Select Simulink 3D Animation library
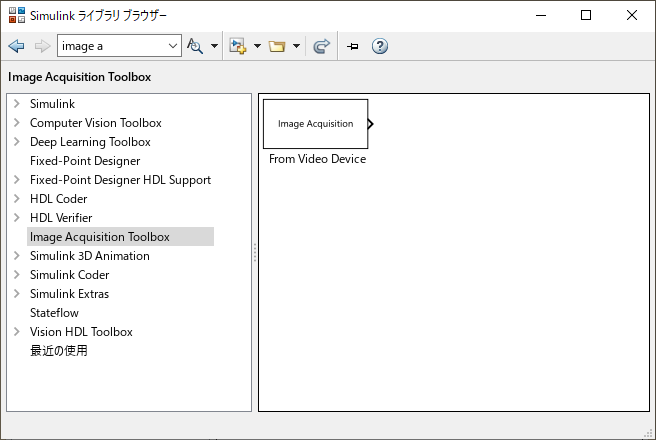 click(x=90, y=256)
